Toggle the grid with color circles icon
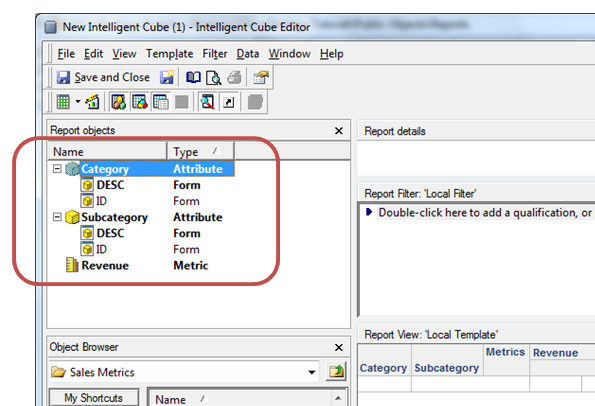The image size is (595, 406). [140, 102]
